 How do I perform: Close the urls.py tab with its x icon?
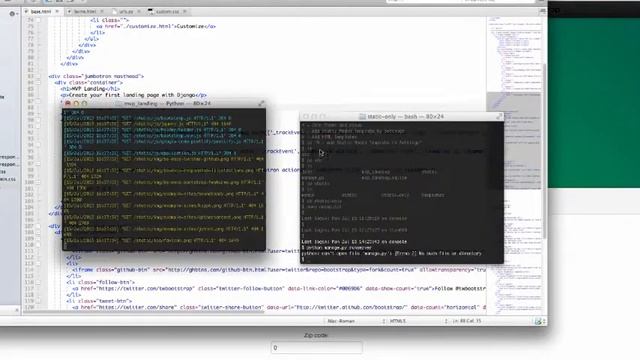pos(139,11)
